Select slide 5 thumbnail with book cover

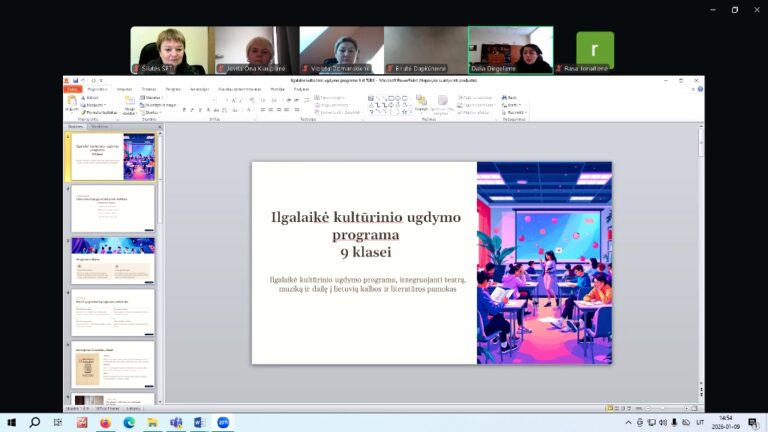pyautogui.click(x=113, y=365)
